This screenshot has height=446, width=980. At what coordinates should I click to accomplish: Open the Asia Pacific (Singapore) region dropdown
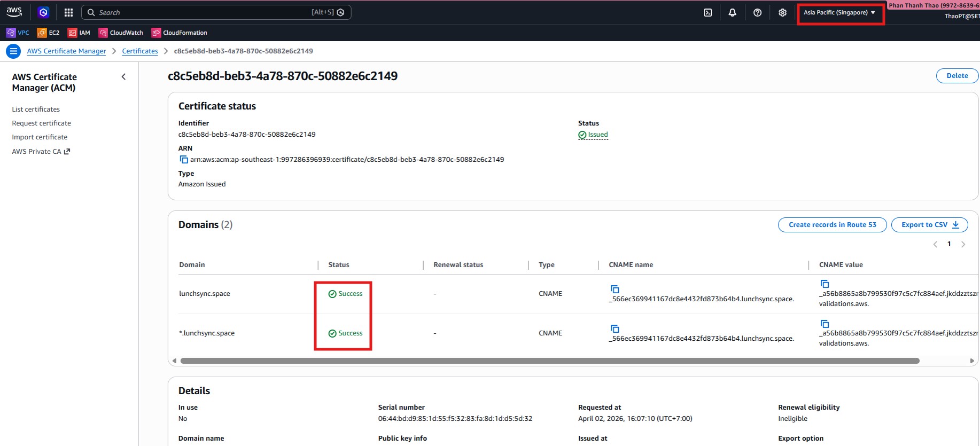(x=839, y=13)
